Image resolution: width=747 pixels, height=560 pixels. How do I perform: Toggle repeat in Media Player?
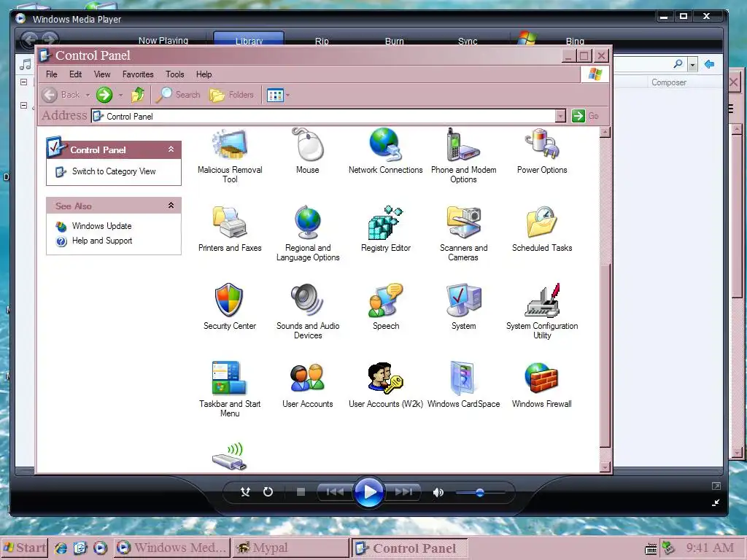[268, 492]
